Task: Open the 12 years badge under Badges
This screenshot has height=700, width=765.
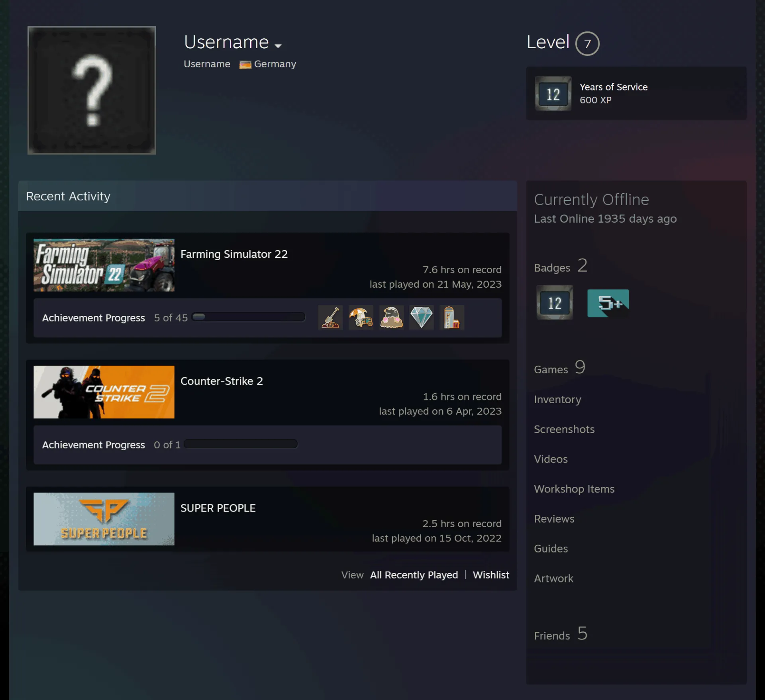Action: click(555, 303)
